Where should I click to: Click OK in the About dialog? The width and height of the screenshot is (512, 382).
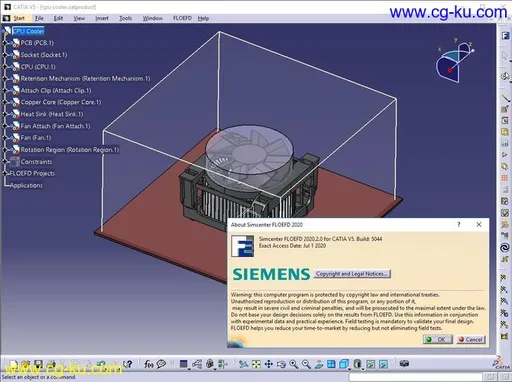tap(438, 339)
